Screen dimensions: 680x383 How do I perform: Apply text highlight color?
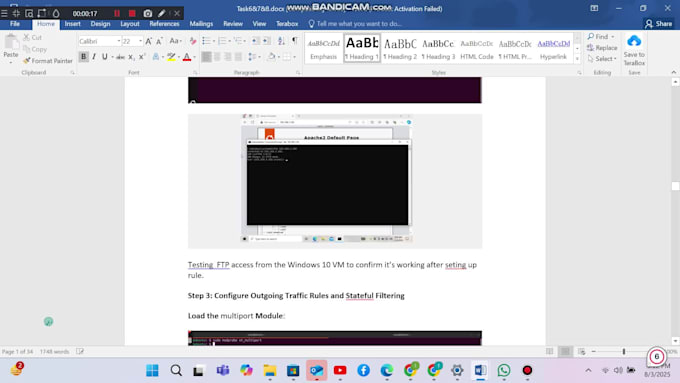tap(171, 57)
